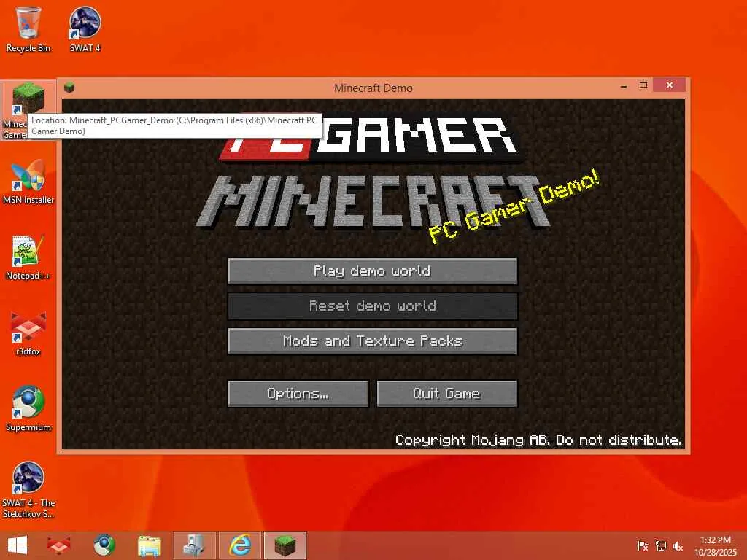
Task: Open the Action Center flag icon
Action: point(643,546)
